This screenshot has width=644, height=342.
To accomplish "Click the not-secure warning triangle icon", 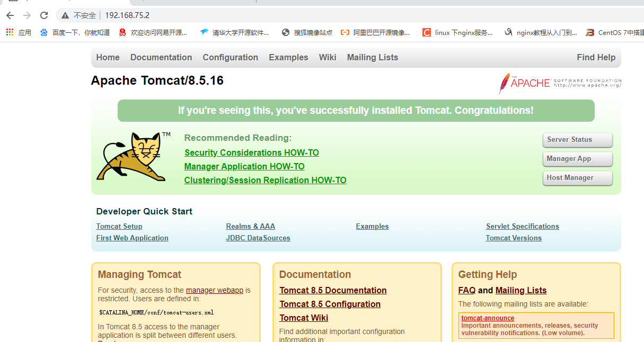I will (x=65, y=15).
